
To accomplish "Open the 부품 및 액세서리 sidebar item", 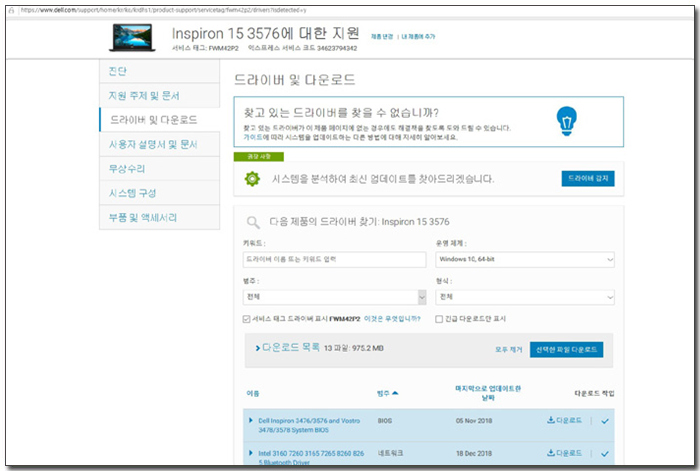I will (159, 217).
